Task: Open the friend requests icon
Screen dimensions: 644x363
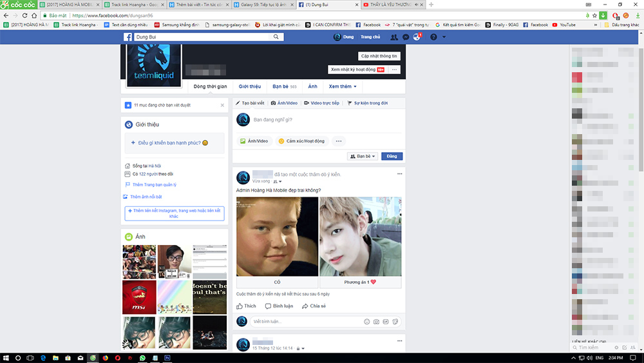Action: [x=394, y=37]
